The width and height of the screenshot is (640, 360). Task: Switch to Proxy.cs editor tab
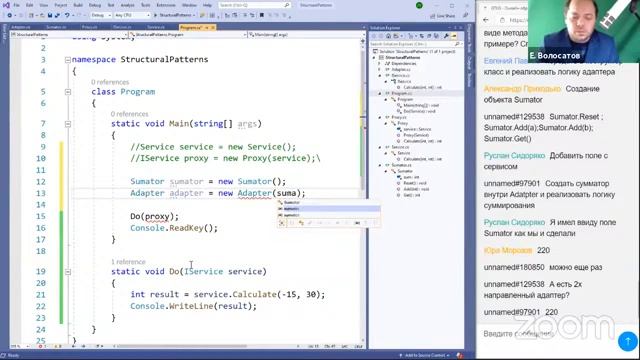89,27
